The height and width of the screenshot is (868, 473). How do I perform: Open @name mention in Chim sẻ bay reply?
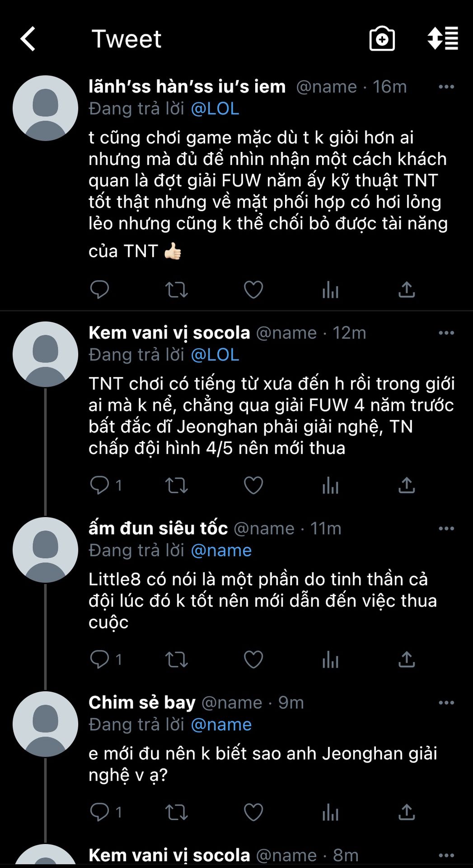point(221,725)
